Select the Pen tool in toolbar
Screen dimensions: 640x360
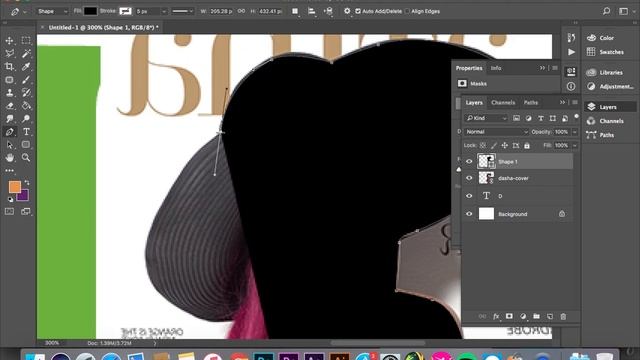point(9,132)
